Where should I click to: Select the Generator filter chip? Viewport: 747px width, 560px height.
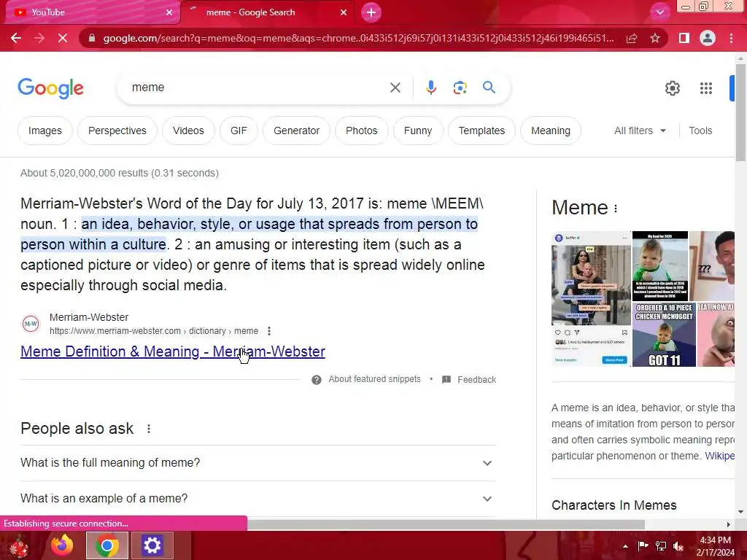point(296,131)
